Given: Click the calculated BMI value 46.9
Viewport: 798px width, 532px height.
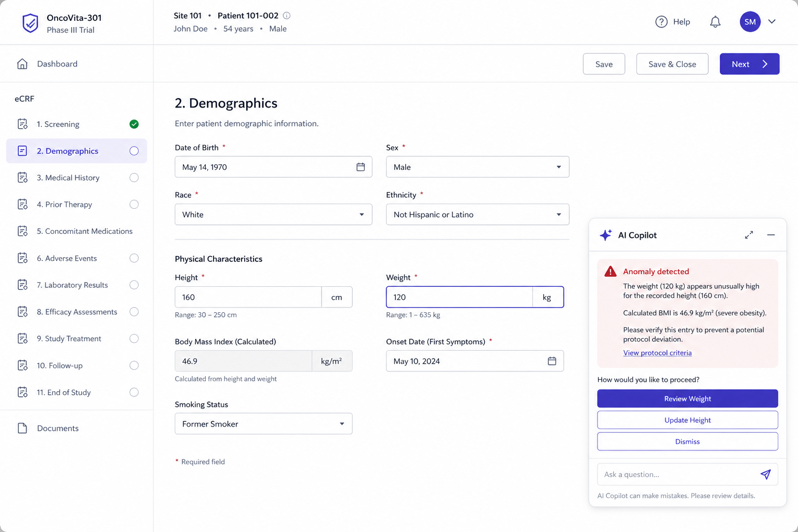Looking at the screenshot, I should 190,361.
